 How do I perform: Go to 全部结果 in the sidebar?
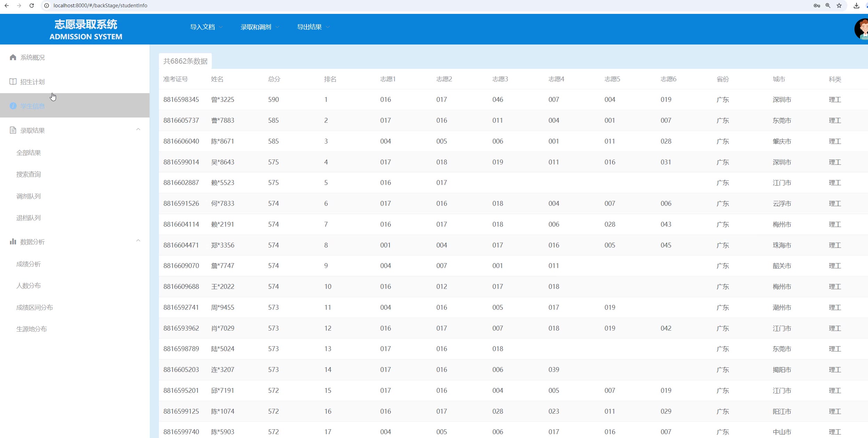(29, 153)
